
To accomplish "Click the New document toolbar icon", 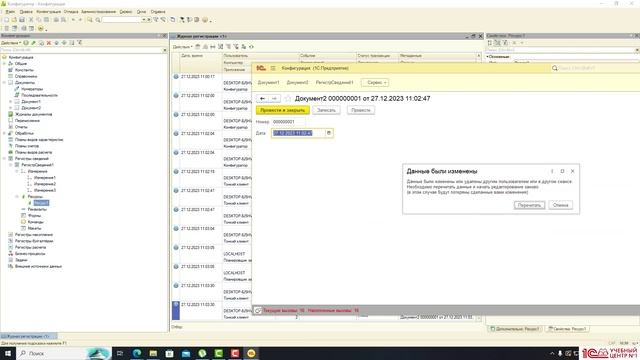I will pos(6,20).
